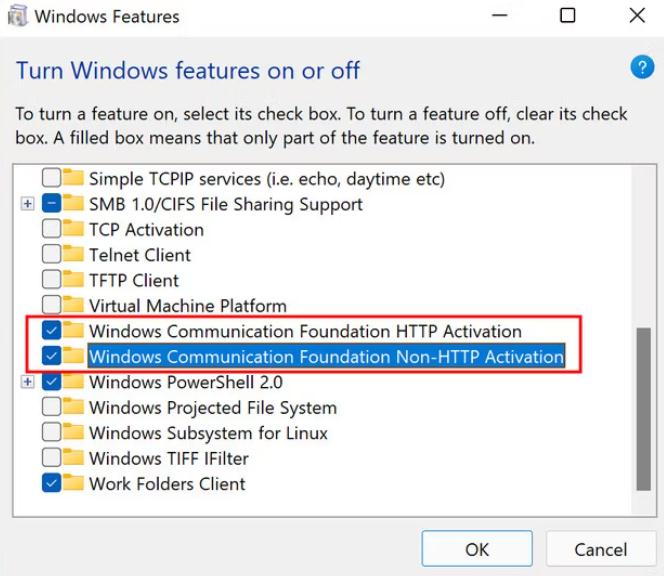Select the Windows TIFF IFilter entry
The width and height of the screenshot is (664, 576).
(x=168, y=459)
